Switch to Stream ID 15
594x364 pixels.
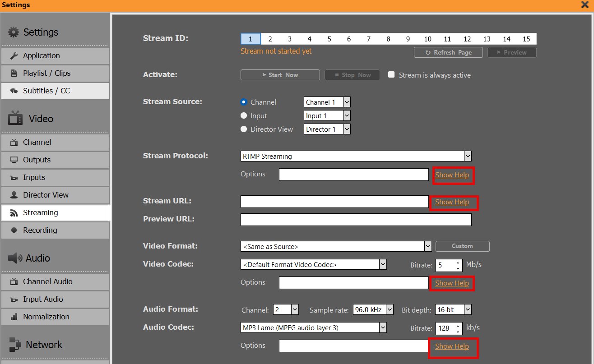click(x=526, y=39)
